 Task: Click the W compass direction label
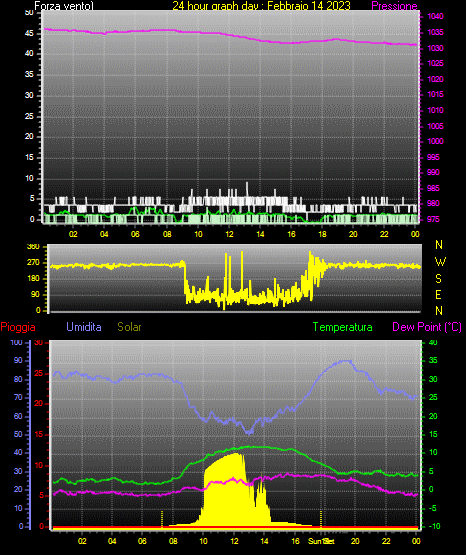(x=440, y=262)
